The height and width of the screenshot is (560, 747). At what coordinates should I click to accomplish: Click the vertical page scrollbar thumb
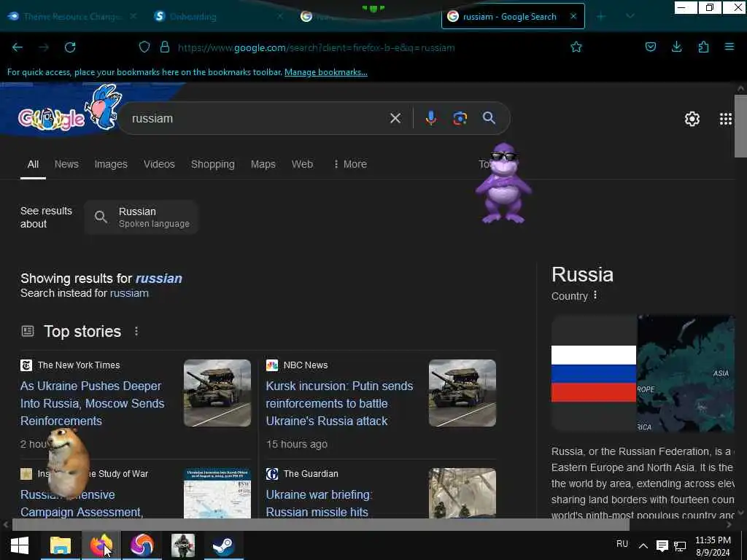tap(740, 125)
